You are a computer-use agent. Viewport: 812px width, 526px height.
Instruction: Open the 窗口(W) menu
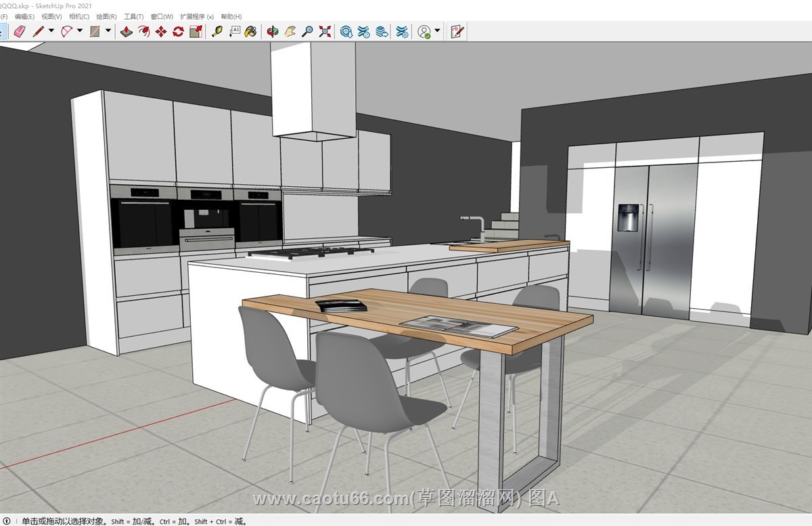pos(162,16)
